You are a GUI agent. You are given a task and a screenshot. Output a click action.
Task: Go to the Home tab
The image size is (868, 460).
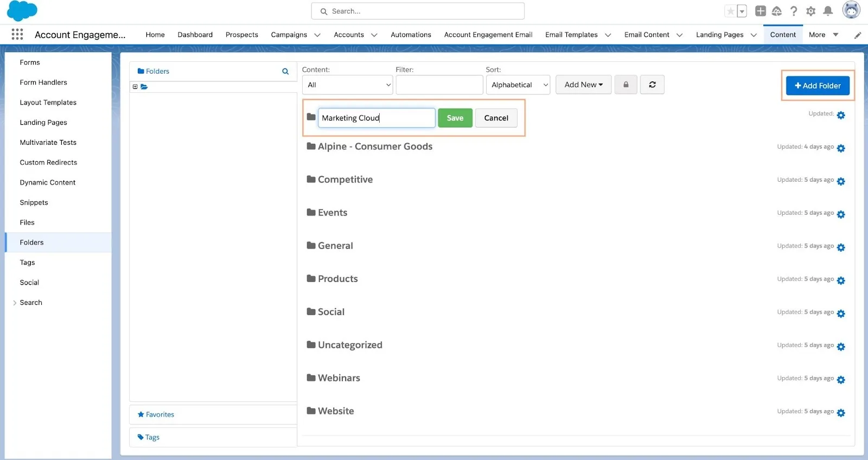tap(155, 35)
